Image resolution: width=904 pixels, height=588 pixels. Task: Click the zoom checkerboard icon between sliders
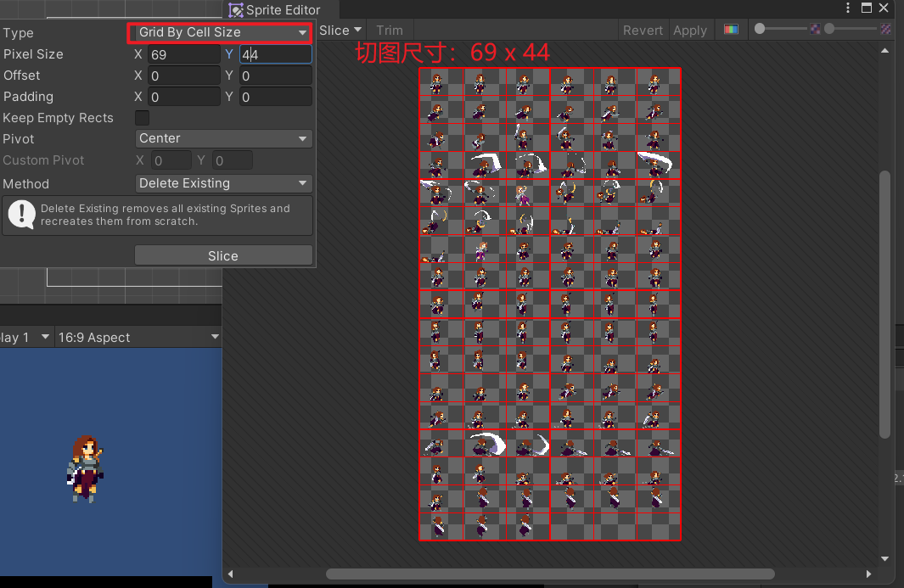pos(815,29)
